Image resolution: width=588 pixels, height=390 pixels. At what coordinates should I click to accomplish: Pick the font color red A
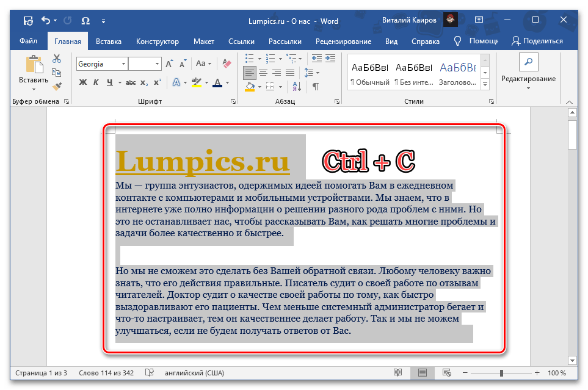217,82
